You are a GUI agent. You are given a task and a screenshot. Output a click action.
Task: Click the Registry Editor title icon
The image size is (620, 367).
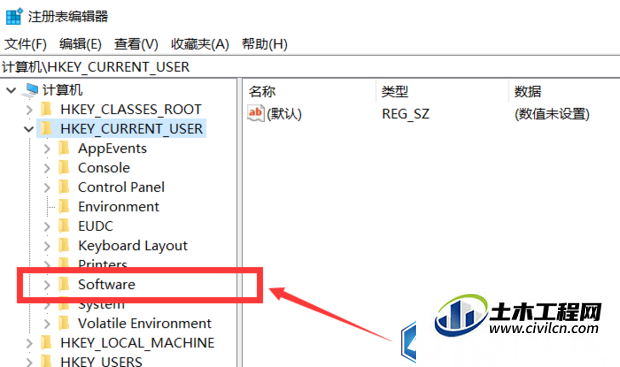pos(14,16)
